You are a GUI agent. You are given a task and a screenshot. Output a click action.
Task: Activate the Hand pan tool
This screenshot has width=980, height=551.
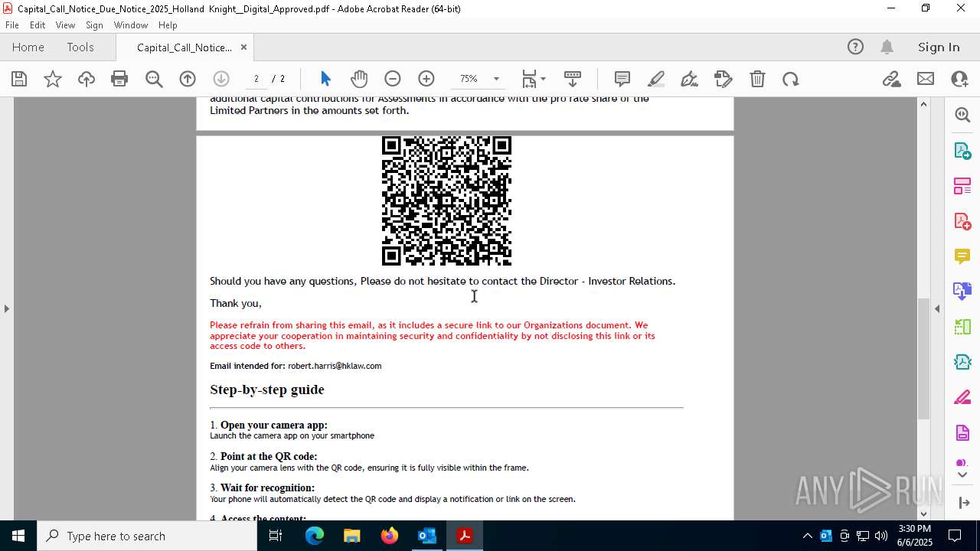coord(359,79)
